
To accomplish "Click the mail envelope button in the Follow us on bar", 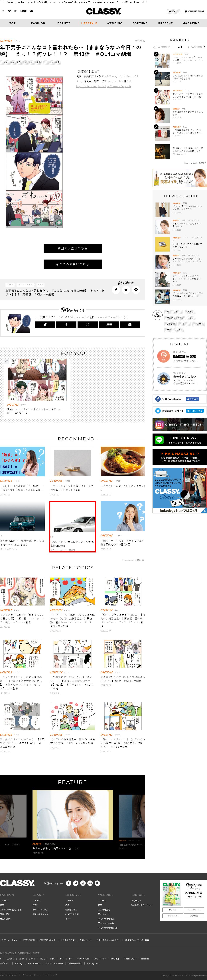I will (130, 325).
